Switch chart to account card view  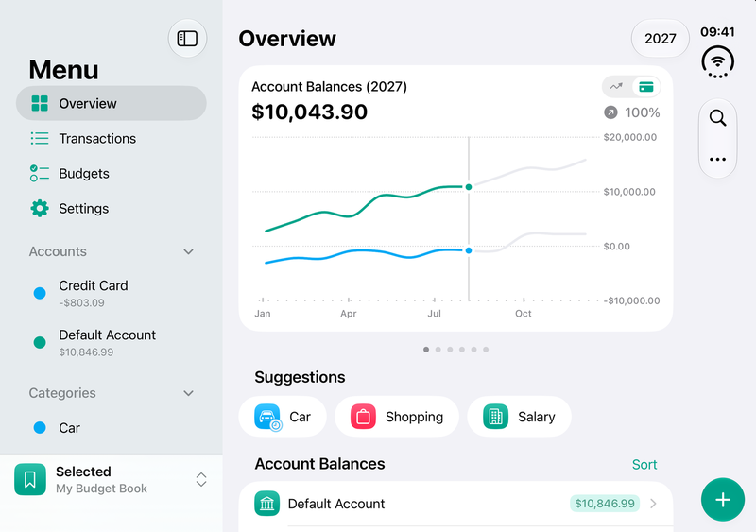coord(646,87)
